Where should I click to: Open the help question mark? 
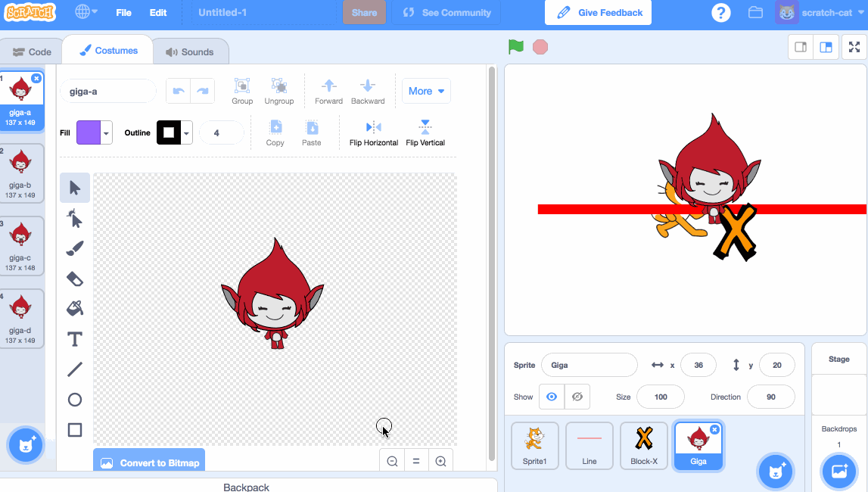(720, 12)
